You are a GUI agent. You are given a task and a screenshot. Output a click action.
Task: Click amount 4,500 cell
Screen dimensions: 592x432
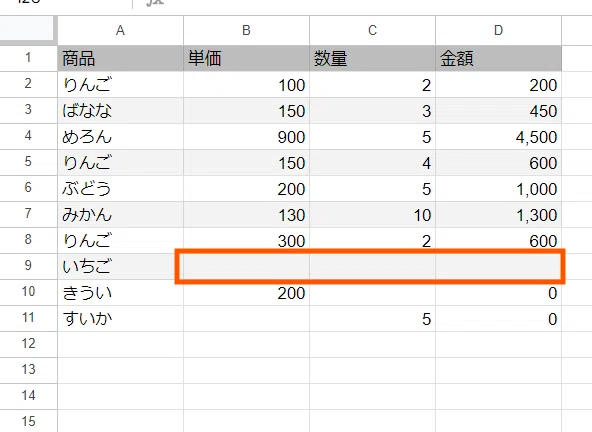(498, 136)
